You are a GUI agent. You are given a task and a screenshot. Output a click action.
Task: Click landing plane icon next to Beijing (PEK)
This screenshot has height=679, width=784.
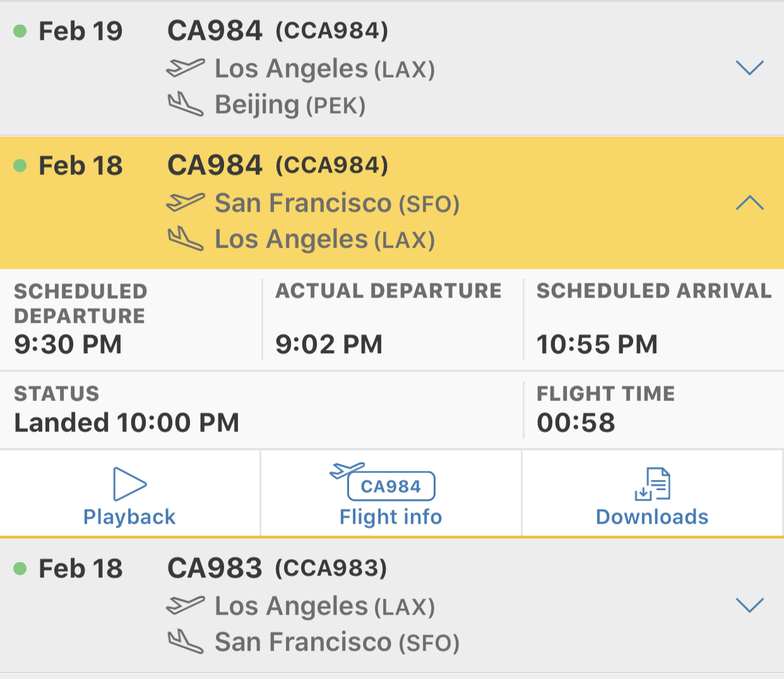(185, 104)
